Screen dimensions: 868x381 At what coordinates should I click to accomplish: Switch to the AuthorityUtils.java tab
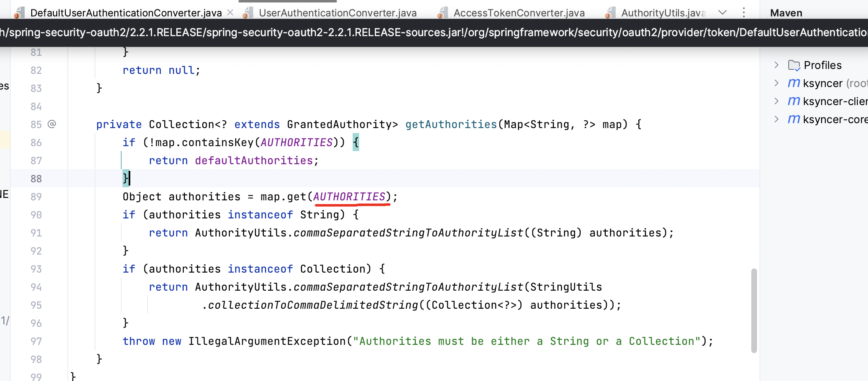pyautogui.click(x=662, y=12)
